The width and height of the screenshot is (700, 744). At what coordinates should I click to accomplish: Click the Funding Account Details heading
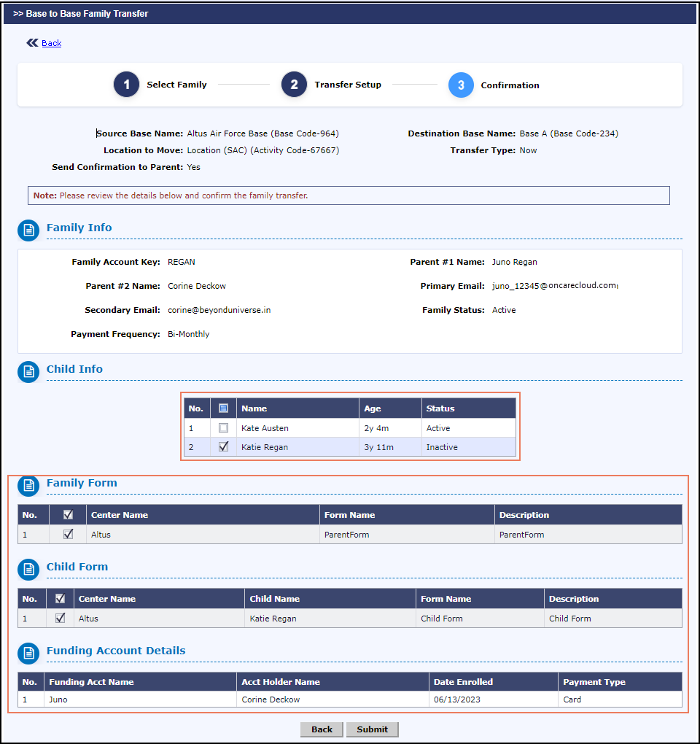(116, 651)
